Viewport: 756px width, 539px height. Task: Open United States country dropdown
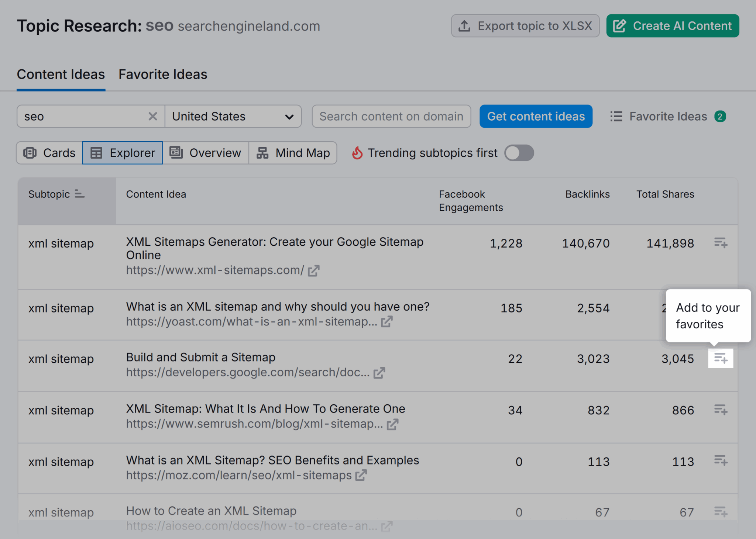pyautogui.click(x=233, y=117)
